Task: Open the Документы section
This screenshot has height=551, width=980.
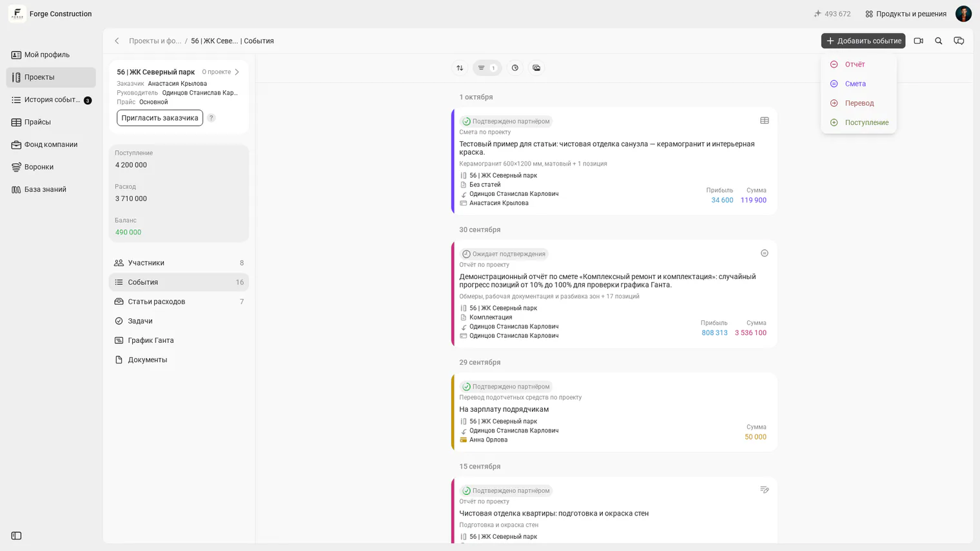Action: tap(179, 360)
